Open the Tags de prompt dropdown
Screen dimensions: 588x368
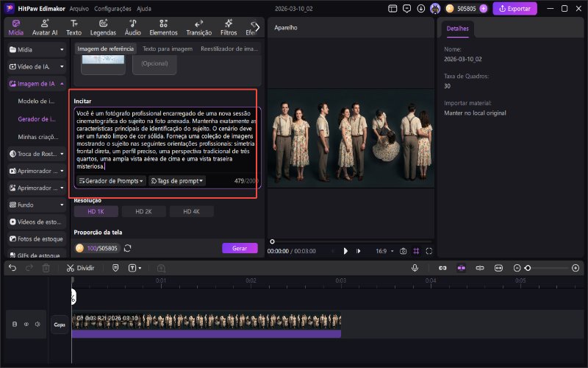click(x=177, y=180)
